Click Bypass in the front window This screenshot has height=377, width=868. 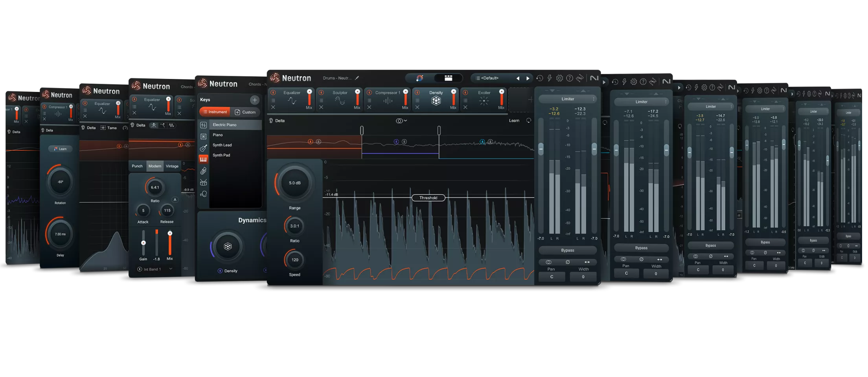coord(568,250)
